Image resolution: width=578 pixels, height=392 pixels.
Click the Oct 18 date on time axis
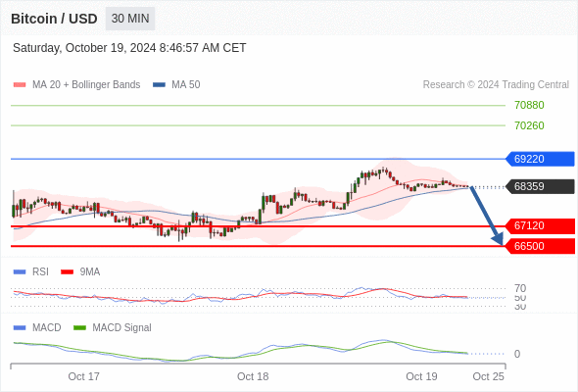253,376
